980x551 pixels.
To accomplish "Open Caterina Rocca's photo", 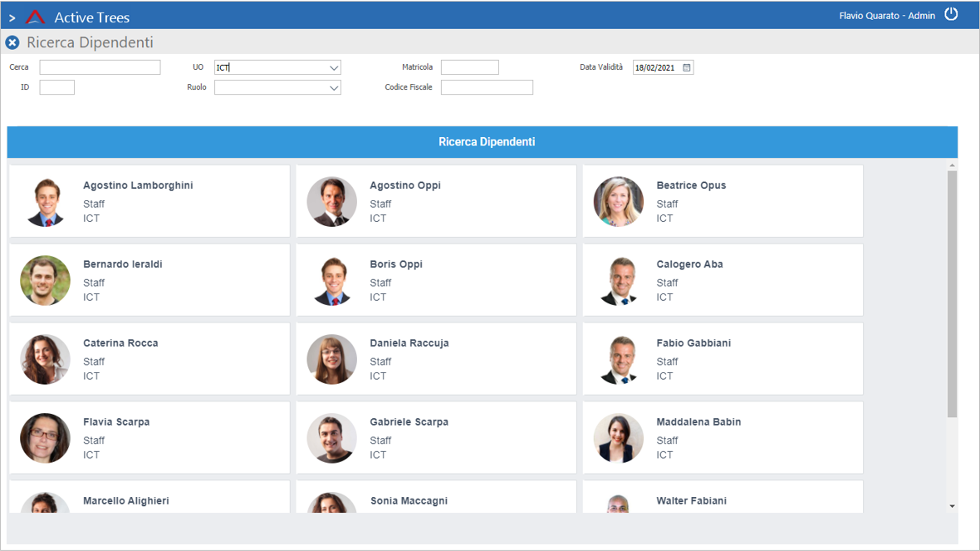I will point(45,359).
